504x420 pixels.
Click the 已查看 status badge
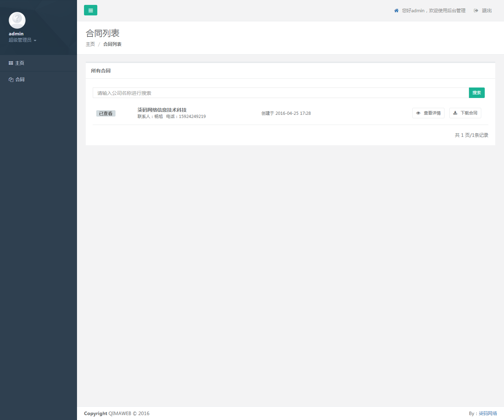[106, 113]
